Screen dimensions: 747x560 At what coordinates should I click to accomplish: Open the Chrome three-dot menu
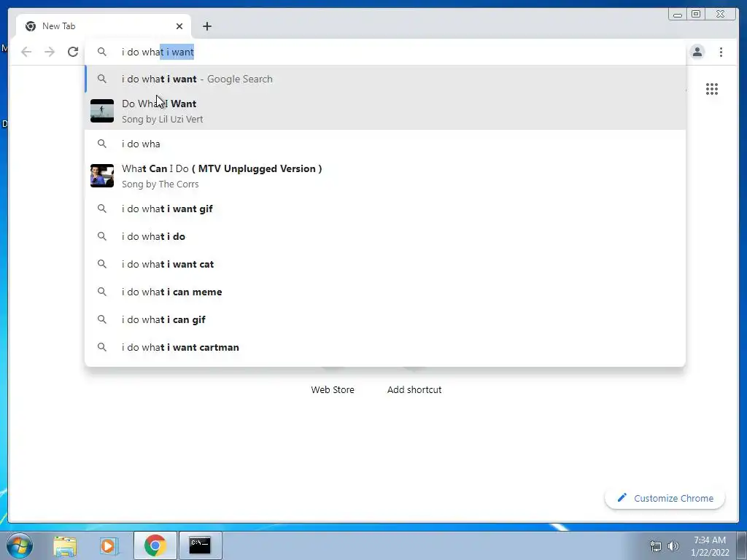click(721, 52)
